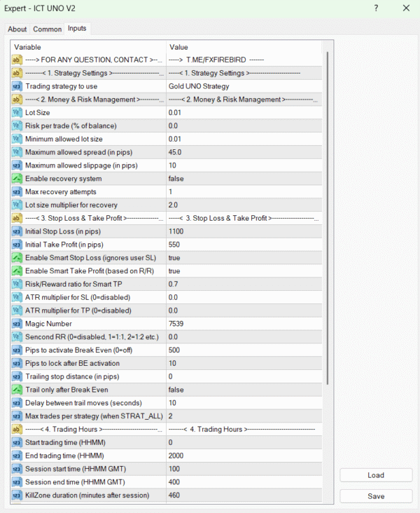Screen dimensions: 420x513
Task: Click Initial Take Profit value 550
Action: pos(174,245)
